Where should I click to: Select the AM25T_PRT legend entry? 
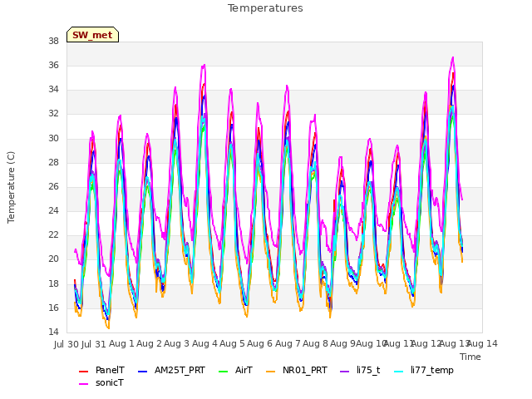[172, 370]
